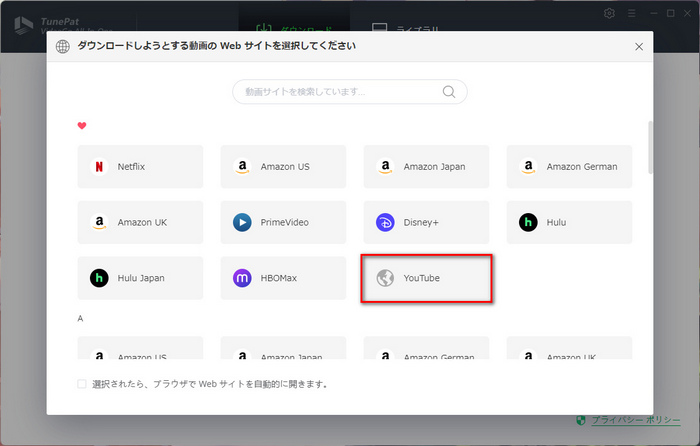Click Amazon logo on Amazon German card
700x446 pixels.
point(528,167)
